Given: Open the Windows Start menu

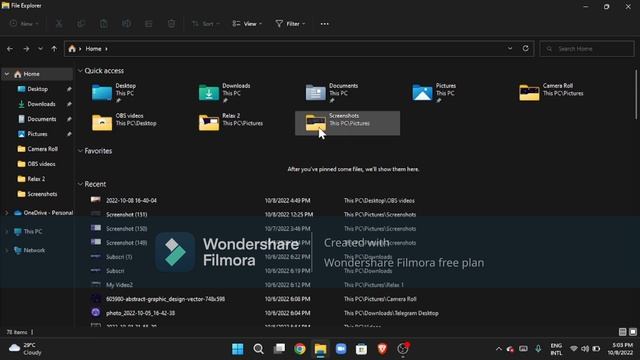Looking at the screenshot, I should click(238, 349).
